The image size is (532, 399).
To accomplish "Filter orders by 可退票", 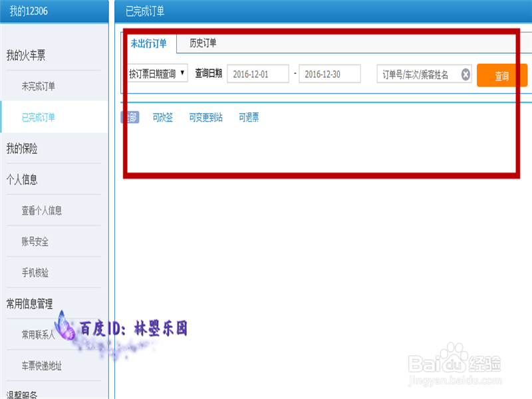I will 249,118.
